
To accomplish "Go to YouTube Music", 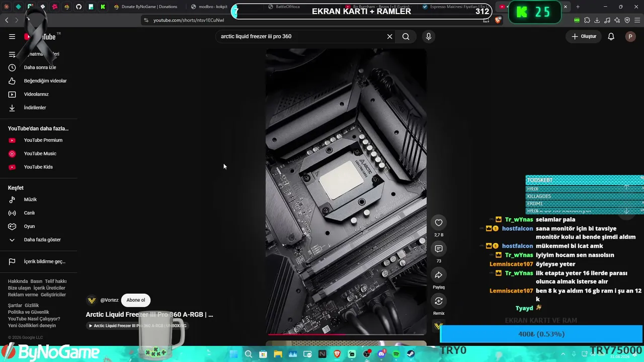I will (x=40, y=154).
